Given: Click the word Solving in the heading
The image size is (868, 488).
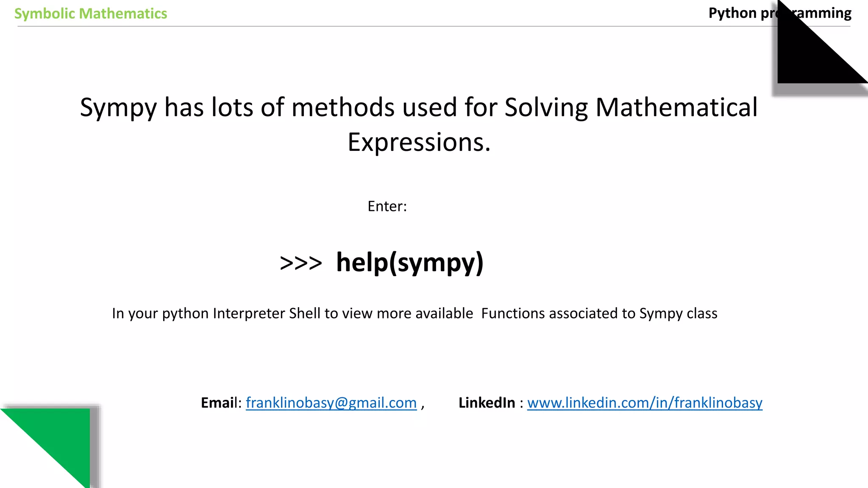Looking at the screenshot, I should point(546,107).
